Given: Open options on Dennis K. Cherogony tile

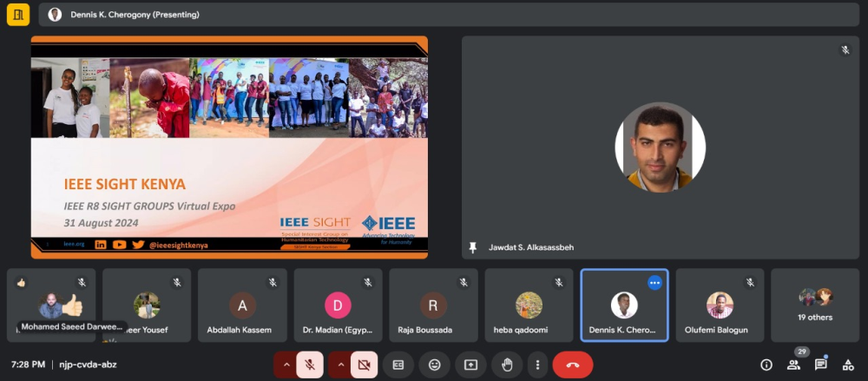Looking at the screenshot, I should (654, 282).
